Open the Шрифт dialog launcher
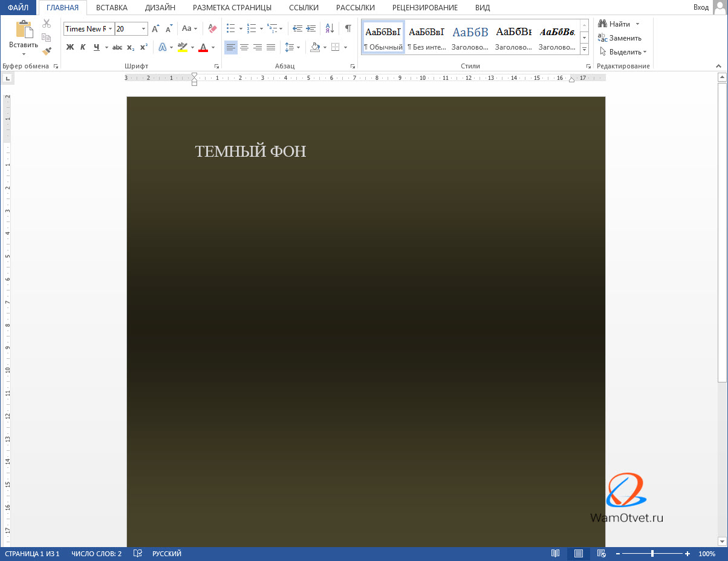 click(x=216, y=66)
